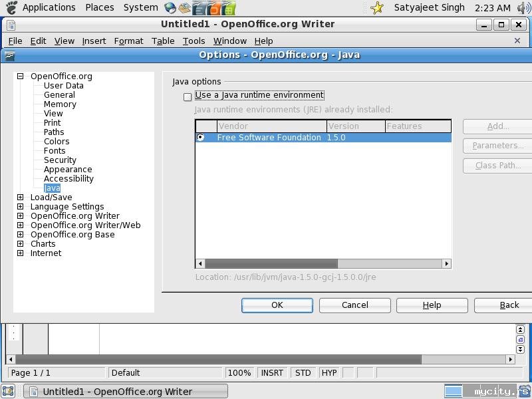Toggle INSRT insert mode in the status bar
This screenshot has width=532, height=399.
272,373
